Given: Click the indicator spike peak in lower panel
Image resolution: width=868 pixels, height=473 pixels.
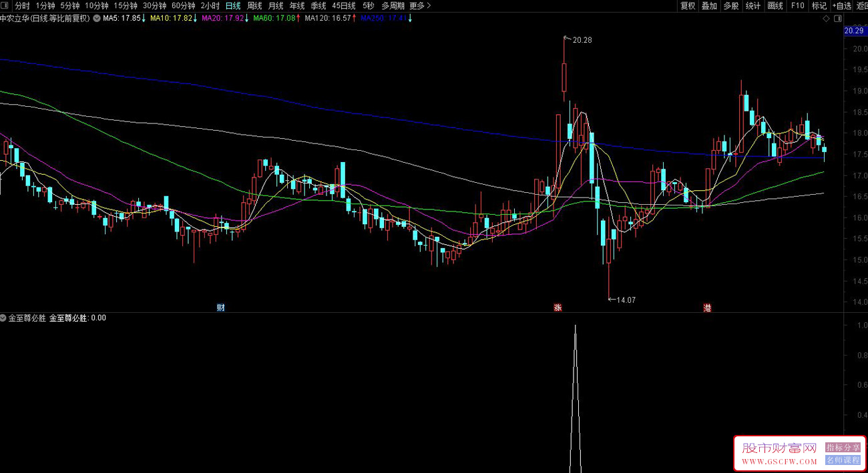Looking at the screenshot, I should pyautogui.click(x=576, y=327).
